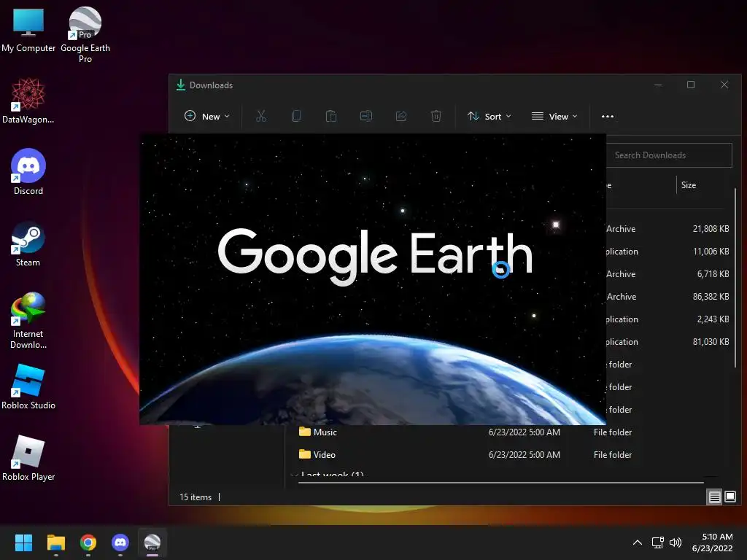The width and height of the screenshot is (747, 560).
Task: Click the Search Downloads field
Action: pyautogui.click(x=669, y=155)
